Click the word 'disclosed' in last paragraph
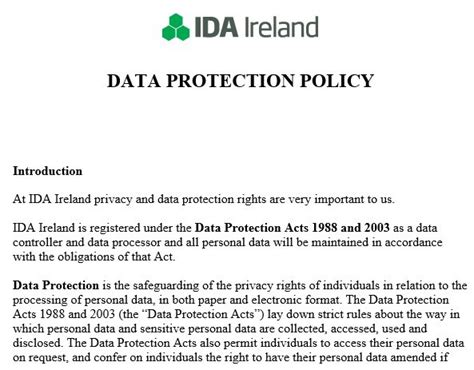 (x=37, y=343)
